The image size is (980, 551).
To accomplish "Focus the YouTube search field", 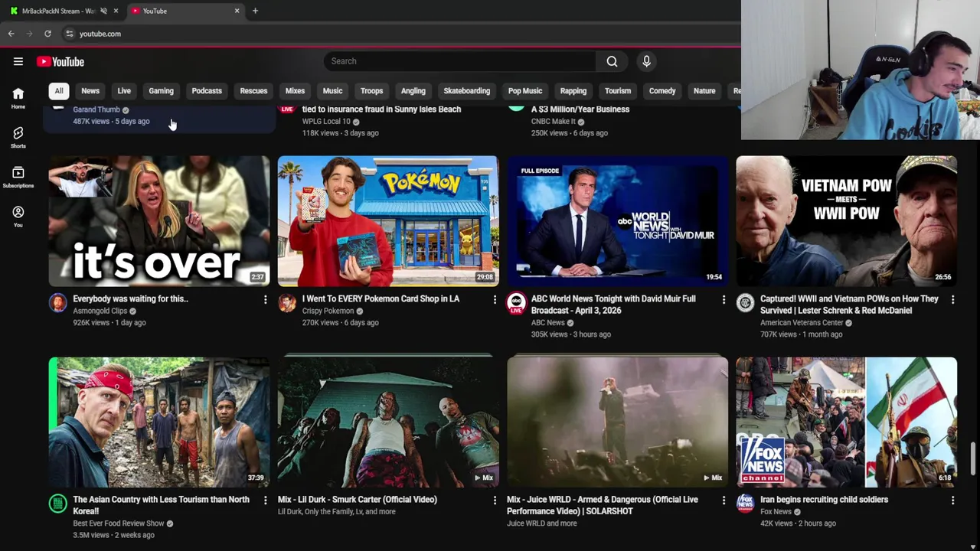I will [459, 61].
